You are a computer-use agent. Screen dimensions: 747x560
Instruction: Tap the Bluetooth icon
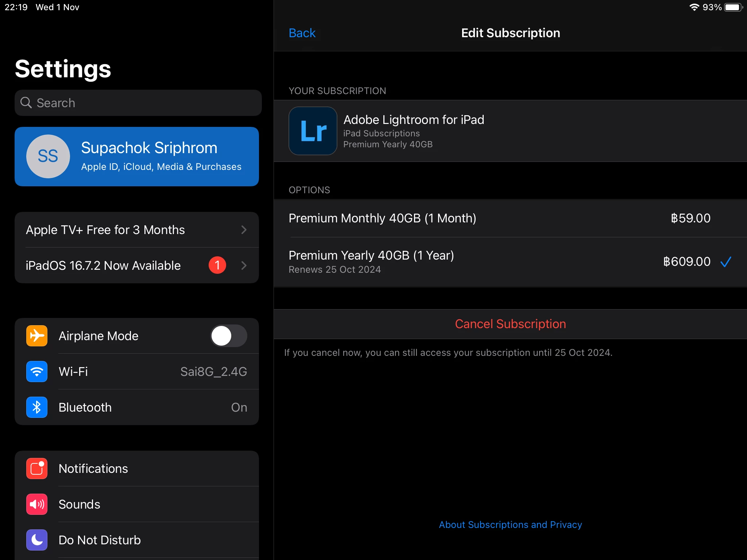(x=37, y=407)
